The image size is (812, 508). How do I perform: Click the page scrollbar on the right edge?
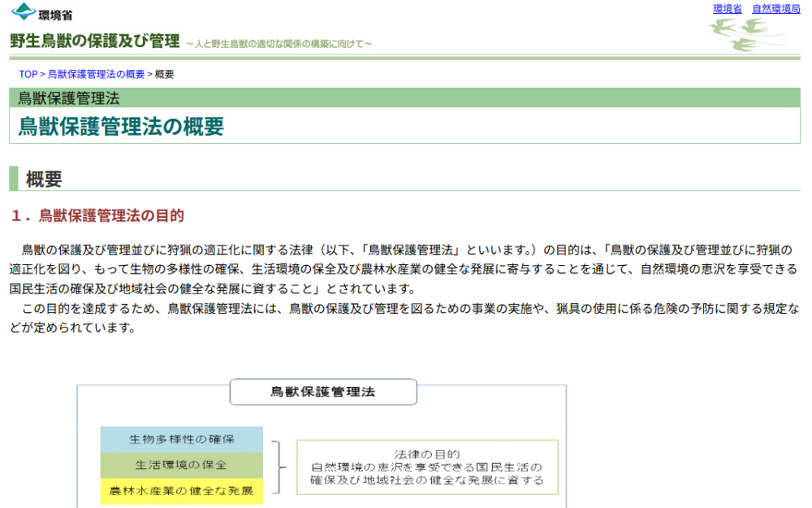(807, 244)
